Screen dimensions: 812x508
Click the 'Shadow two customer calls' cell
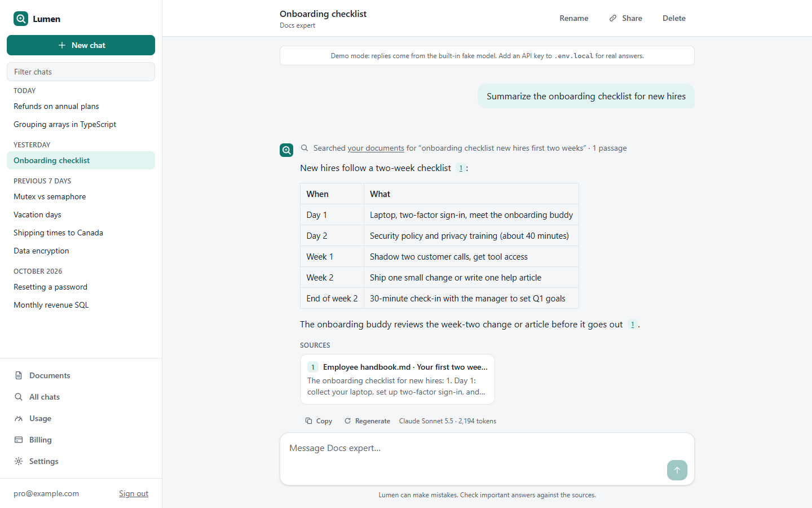click(471, 257)
